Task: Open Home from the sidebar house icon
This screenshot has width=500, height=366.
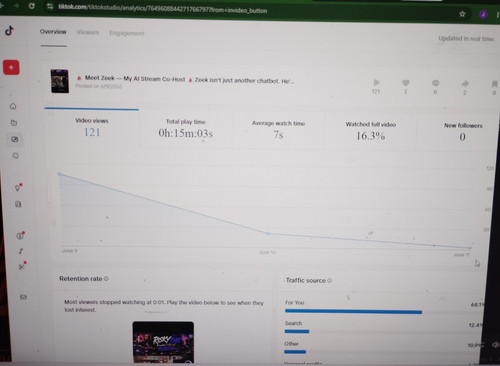Action: [x=13, y=106]
